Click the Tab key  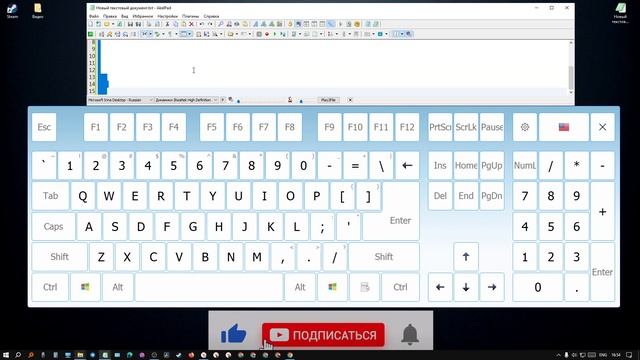pyautogui.click(x=50, y=196)
